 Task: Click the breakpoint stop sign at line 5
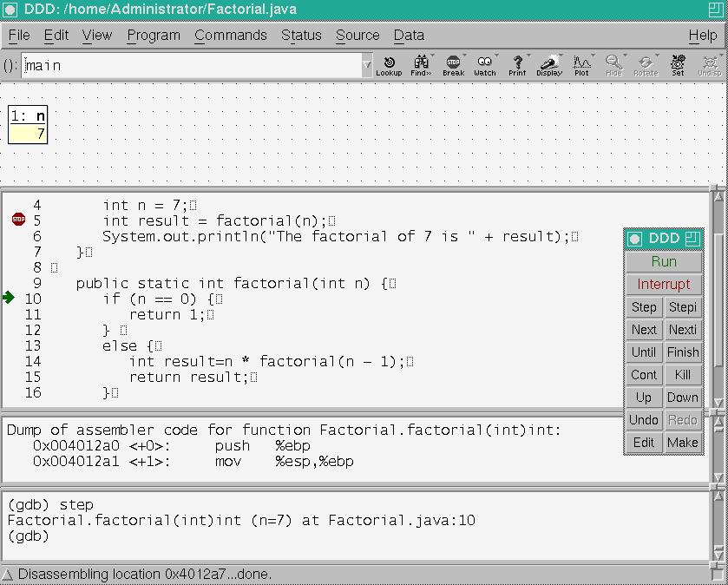pos(18,219)
